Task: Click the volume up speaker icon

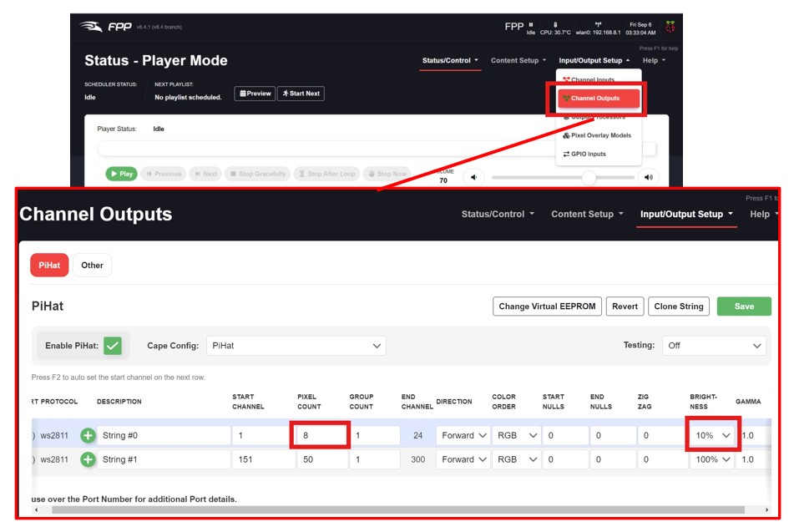Action: click(648, 177)
